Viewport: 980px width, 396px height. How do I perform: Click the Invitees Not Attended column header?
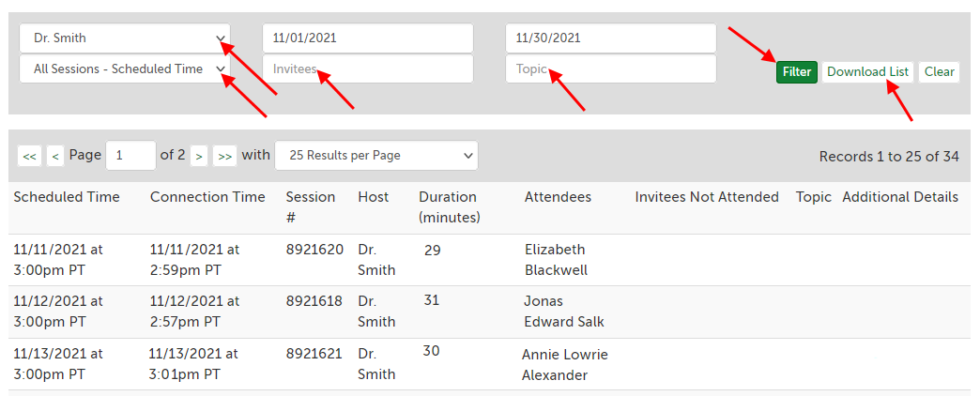click(x=707, y=197)
